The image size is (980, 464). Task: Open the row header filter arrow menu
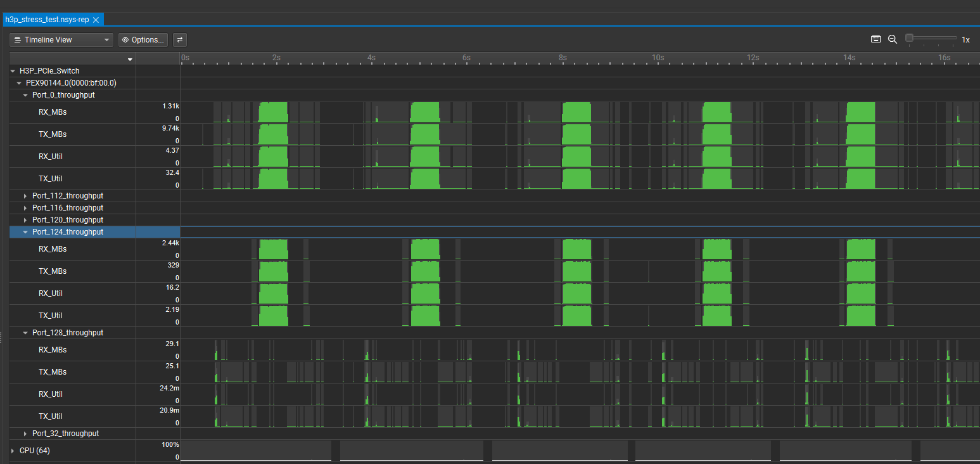pos(130,59)
